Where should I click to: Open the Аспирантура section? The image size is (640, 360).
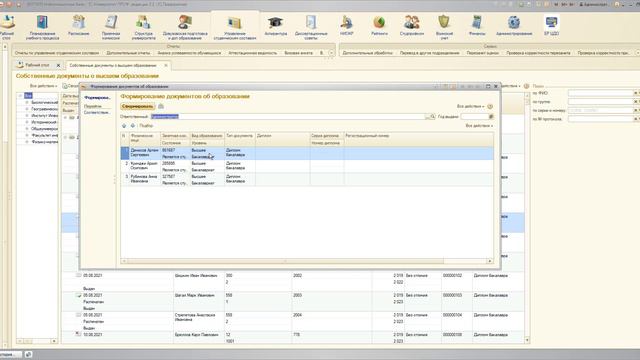(x=276, y=25)
